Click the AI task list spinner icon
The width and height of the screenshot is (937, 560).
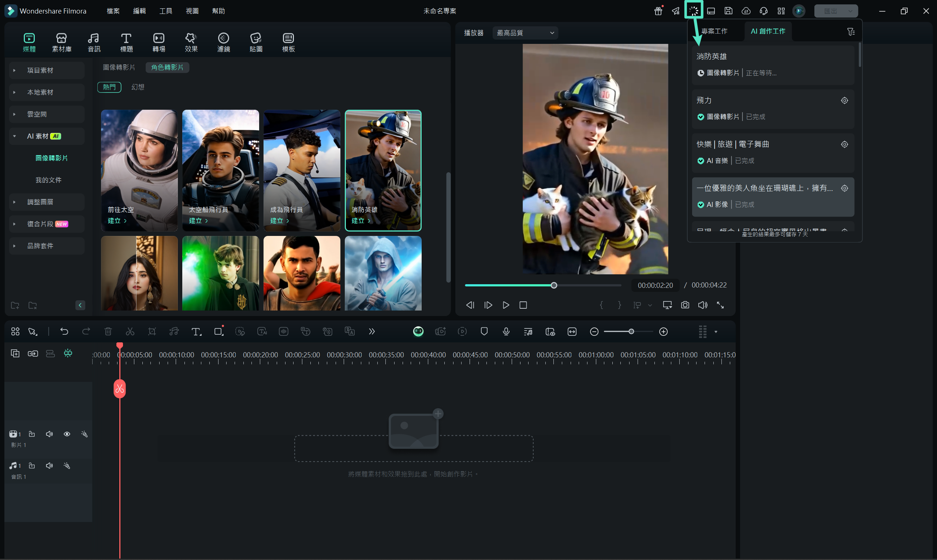point(694,11)
